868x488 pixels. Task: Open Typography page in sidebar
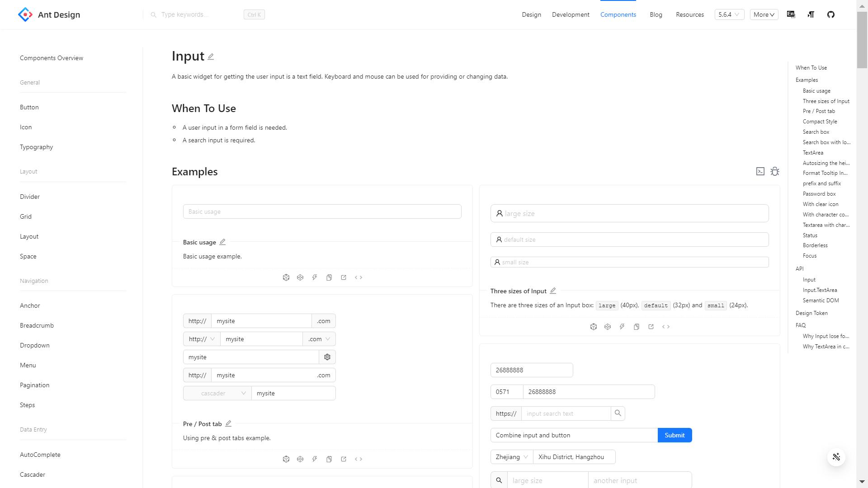pos(36,147)
